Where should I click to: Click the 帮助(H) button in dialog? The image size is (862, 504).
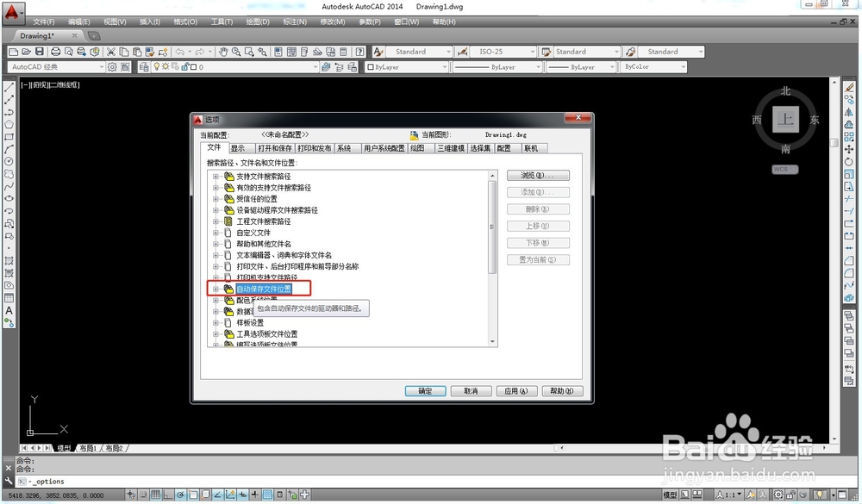562,391
